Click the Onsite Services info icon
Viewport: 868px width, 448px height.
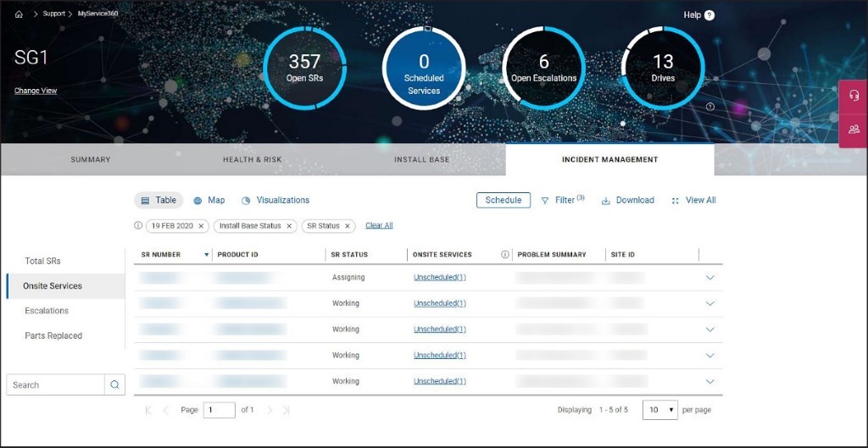point(505,254)
